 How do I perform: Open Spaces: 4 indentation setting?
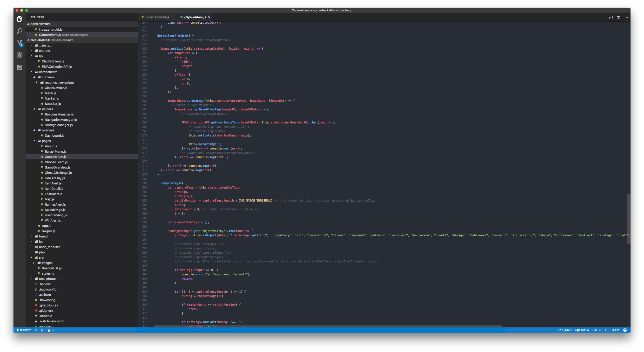582,330
